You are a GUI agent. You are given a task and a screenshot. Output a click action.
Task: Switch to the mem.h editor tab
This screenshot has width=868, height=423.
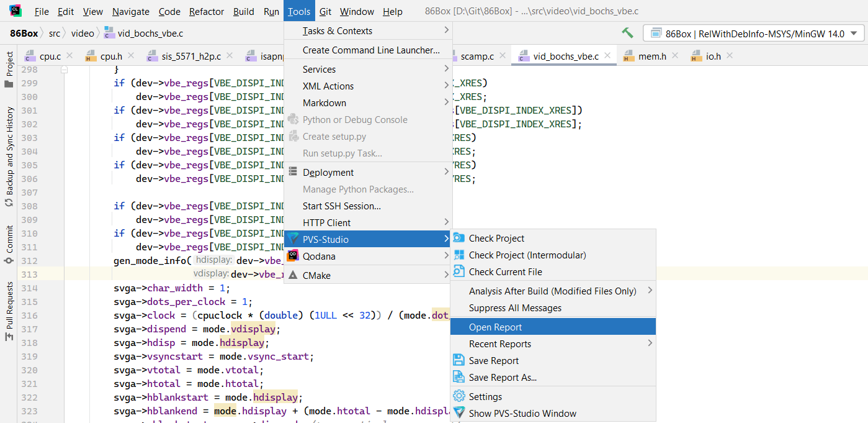pyautogui.click(x=651, y=56)
